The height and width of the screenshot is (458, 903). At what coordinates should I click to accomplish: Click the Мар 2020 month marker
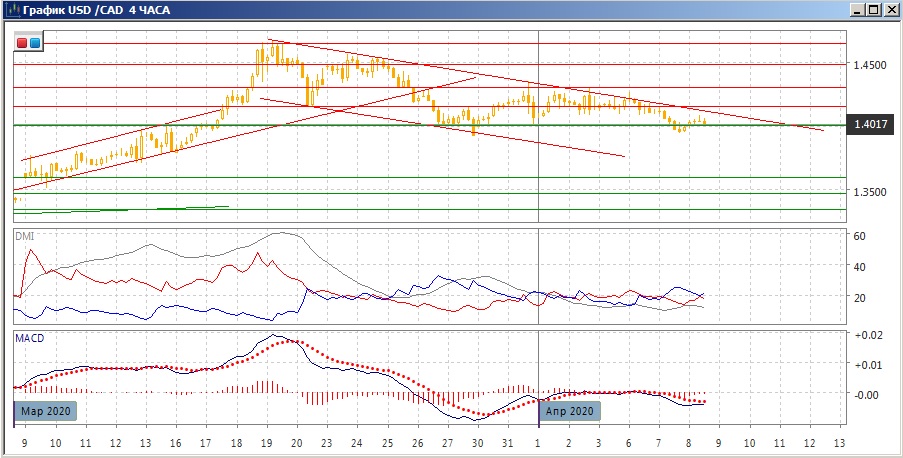click(x=46, y=410)
